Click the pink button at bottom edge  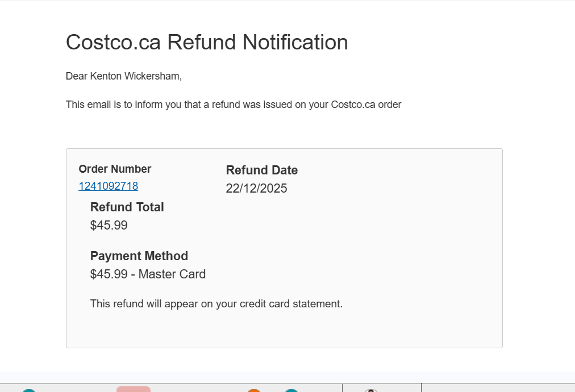click(x=134, y=389)
